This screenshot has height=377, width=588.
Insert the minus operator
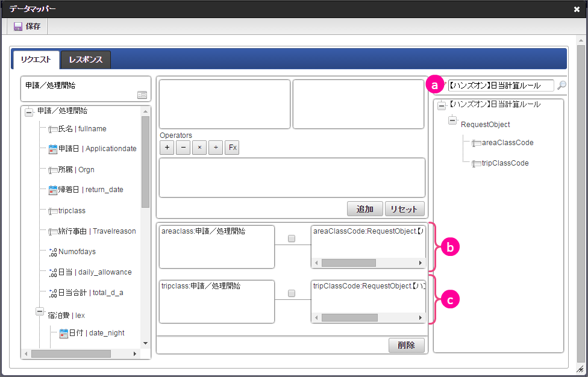[183, 148]
